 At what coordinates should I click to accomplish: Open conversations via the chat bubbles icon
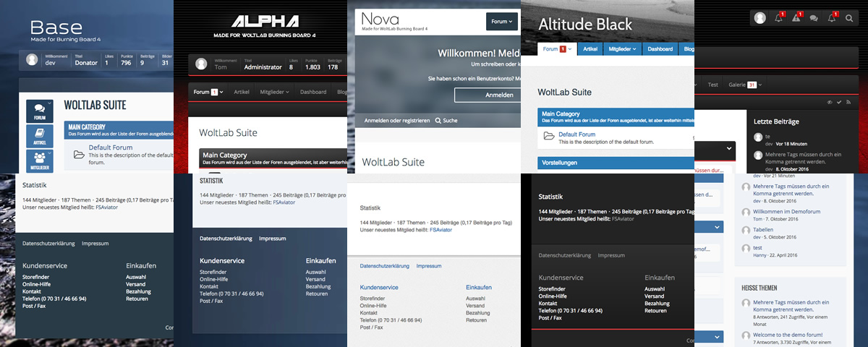click(x=814, y=18)
